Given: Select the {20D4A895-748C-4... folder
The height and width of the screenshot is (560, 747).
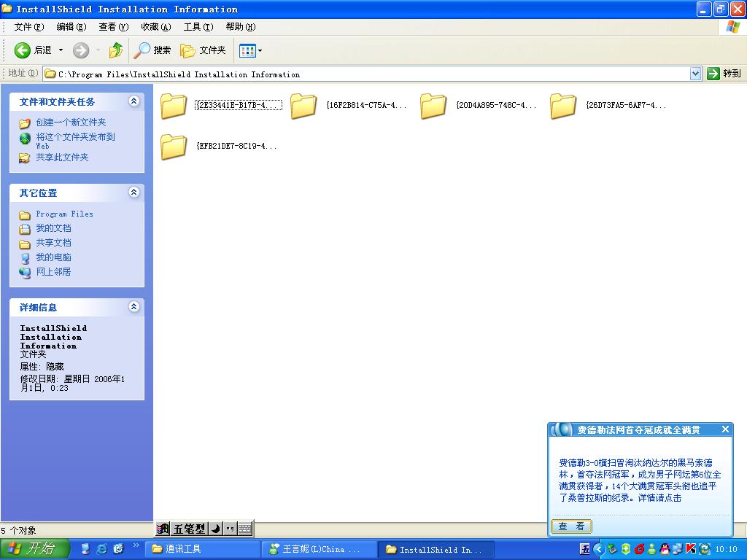Looking at the screenshot, I should [x=479, y=105].
